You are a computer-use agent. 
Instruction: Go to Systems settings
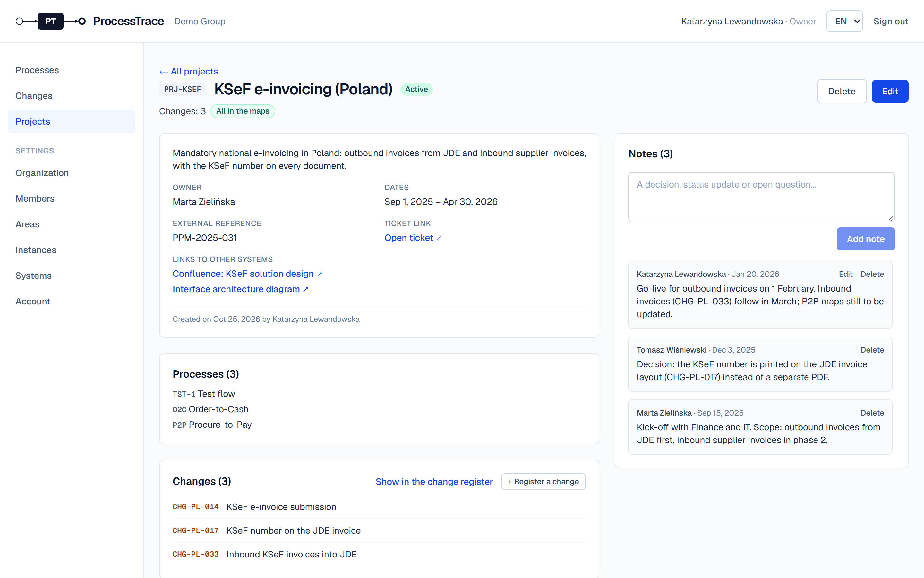(x=72, y=275)
